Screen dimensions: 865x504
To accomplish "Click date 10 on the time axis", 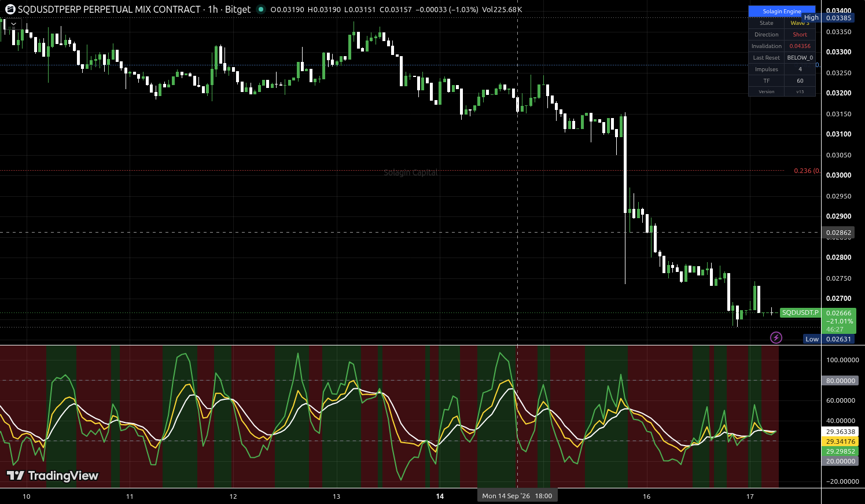I will pos(26,496).
